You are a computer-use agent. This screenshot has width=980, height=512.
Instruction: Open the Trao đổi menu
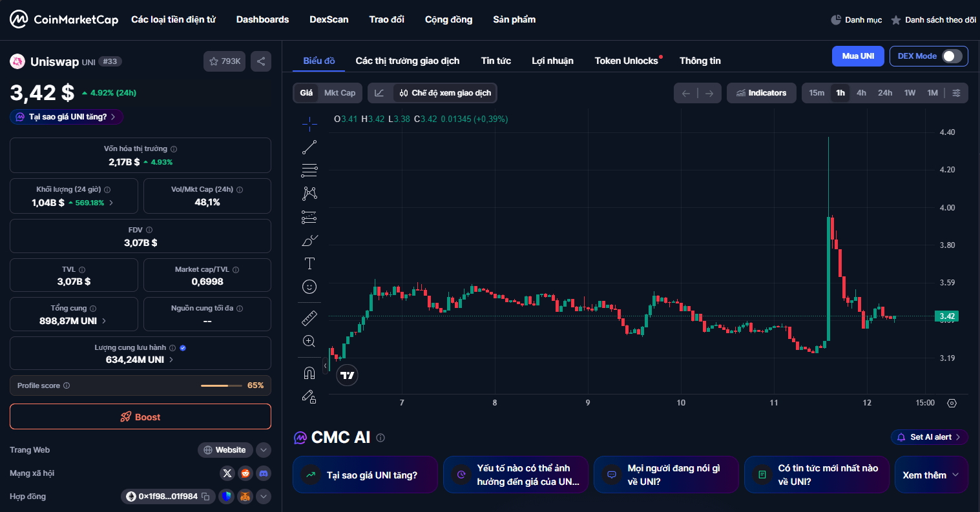[x=387, y=19]
